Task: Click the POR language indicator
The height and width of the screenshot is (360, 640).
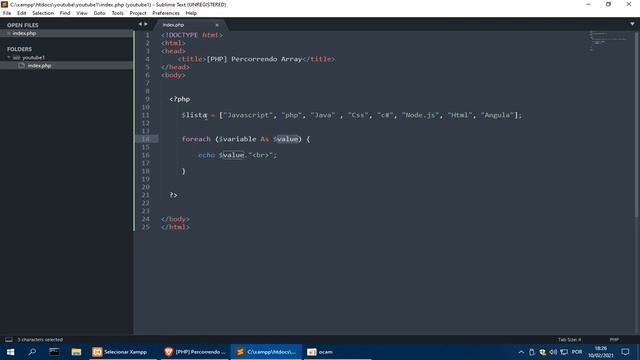Action: tap(577, 352)
